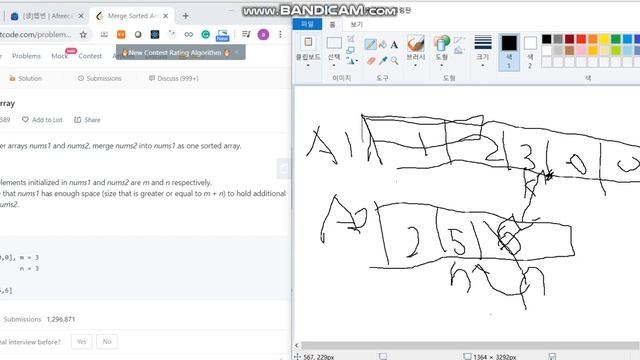Viewport: 640px width, 360px height.
Task: Click the green Grammarly extension icon in Chrome
Action: [205, 35]
